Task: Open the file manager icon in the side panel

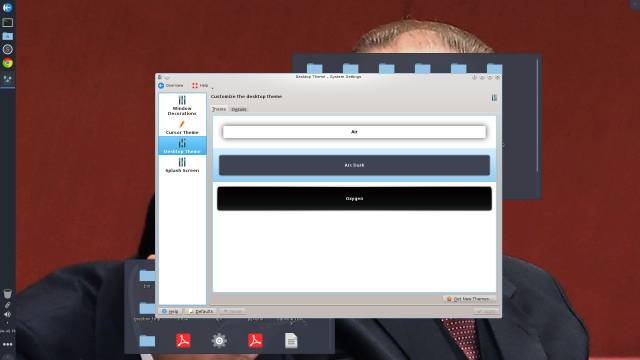Action: click(7, 36)
